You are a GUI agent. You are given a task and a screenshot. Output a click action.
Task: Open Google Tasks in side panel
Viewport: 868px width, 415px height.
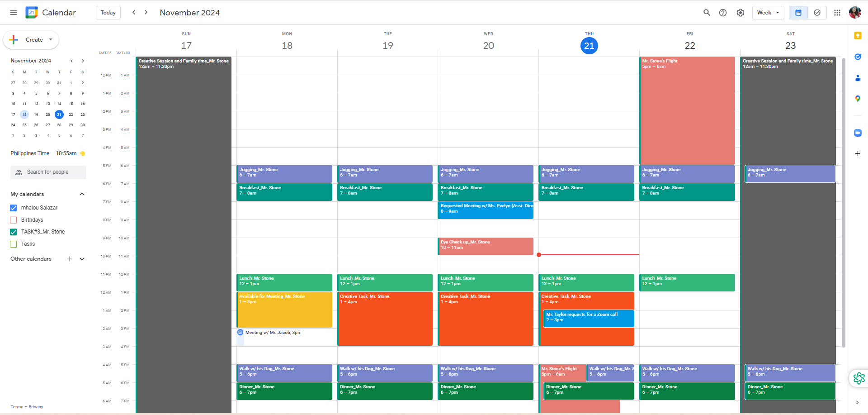pyautogui.click(x=858, y=57)
